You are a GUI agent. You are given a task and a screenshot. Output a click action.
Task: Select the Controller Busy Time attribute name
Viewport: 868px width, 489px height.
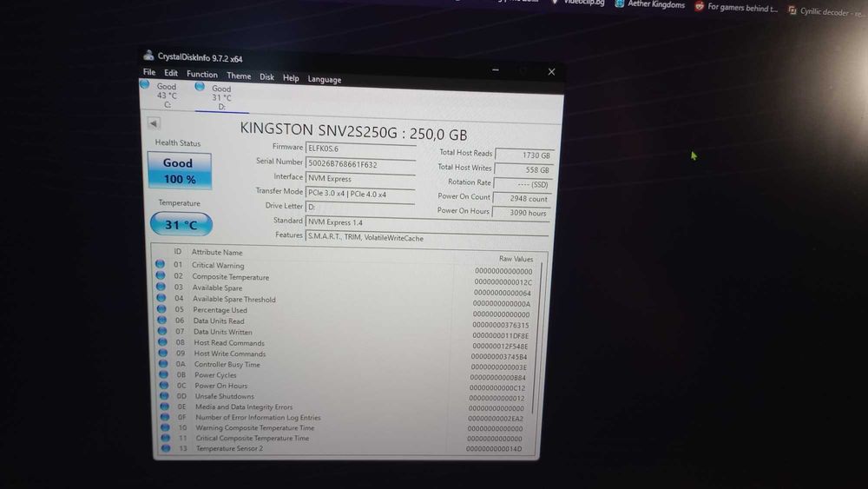tap(227, 365)
